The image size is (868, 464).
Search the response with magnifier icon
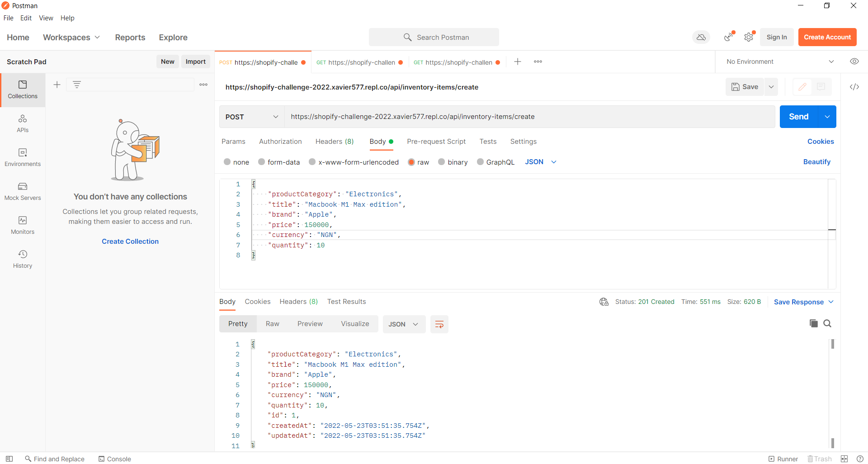click(x=827, y=323)
